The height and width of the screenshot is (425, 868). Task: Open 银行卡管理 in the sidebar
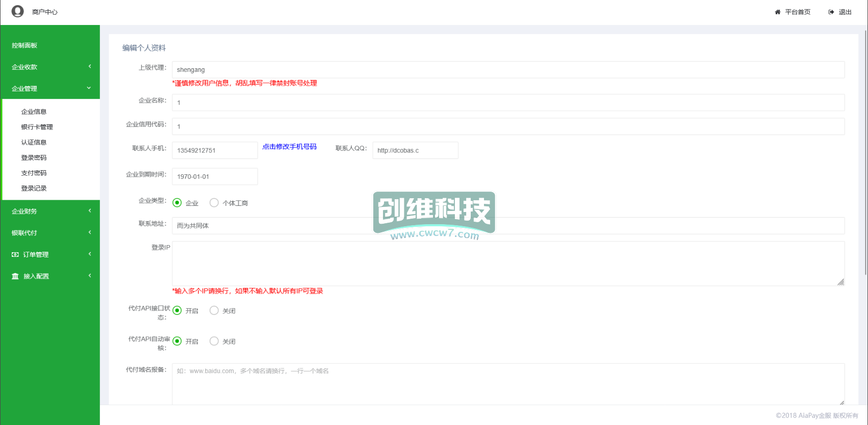point(37,127)
